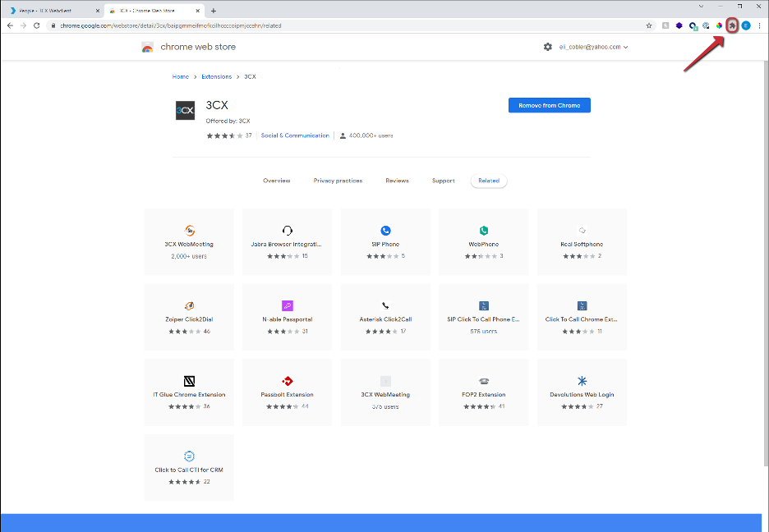Open the Web Store settings gear
Viewport: 769px width, 532px height.
point(548,47)
